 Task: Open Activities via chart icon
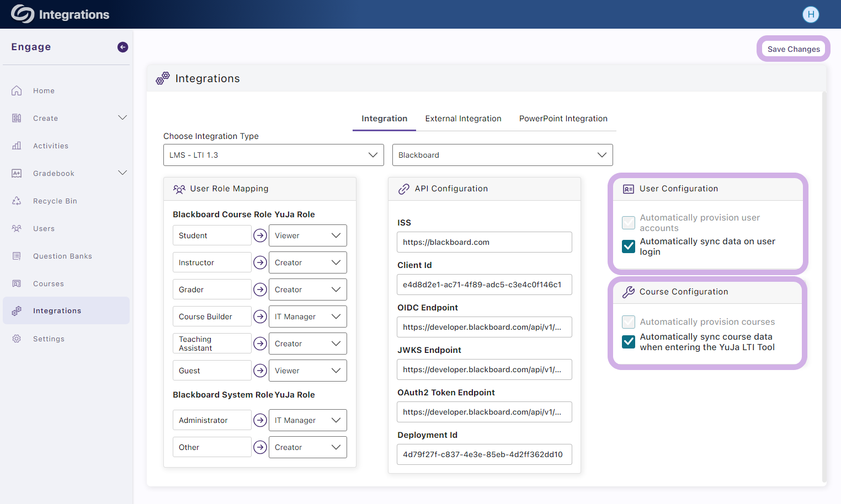(x=17, y=146)
